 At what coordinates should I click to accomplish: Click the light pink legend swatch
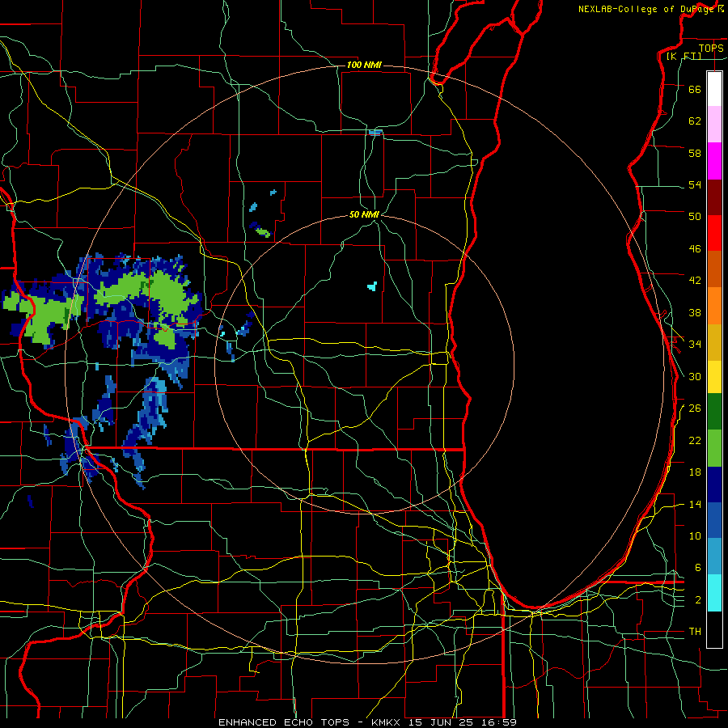coord(714,125)
